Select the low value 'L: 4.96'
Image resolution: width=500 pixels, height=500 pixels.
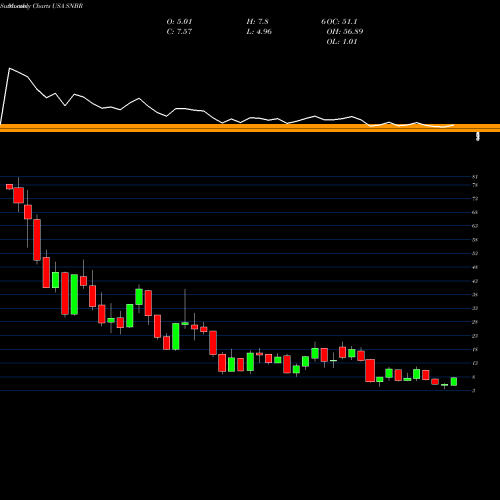(259, 32)
